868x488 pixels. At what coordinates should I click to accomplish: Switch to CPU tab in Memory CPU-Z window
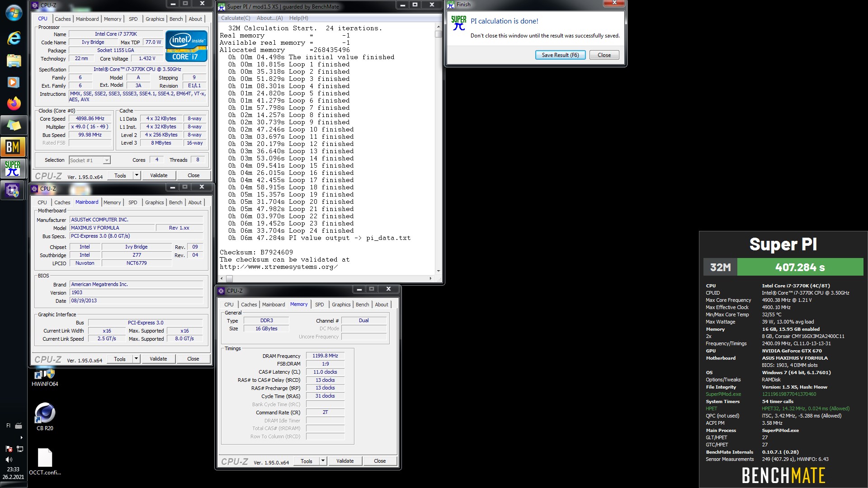(x=229, y=305)
